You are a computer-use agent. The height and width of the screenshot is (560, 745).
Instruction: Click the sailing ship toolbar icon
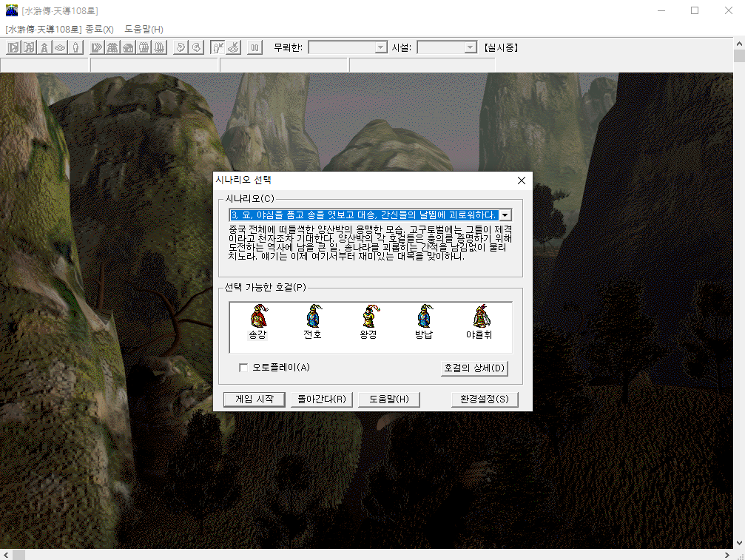click(160, 47)
